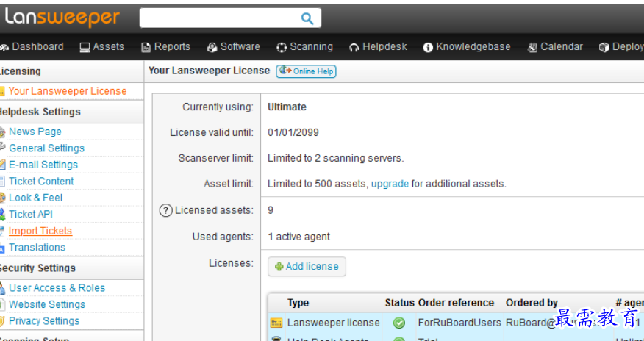This screenshot has height=341, width=644.
Task: Click the Knowledgebase info icon
Action: pos(428,48)
